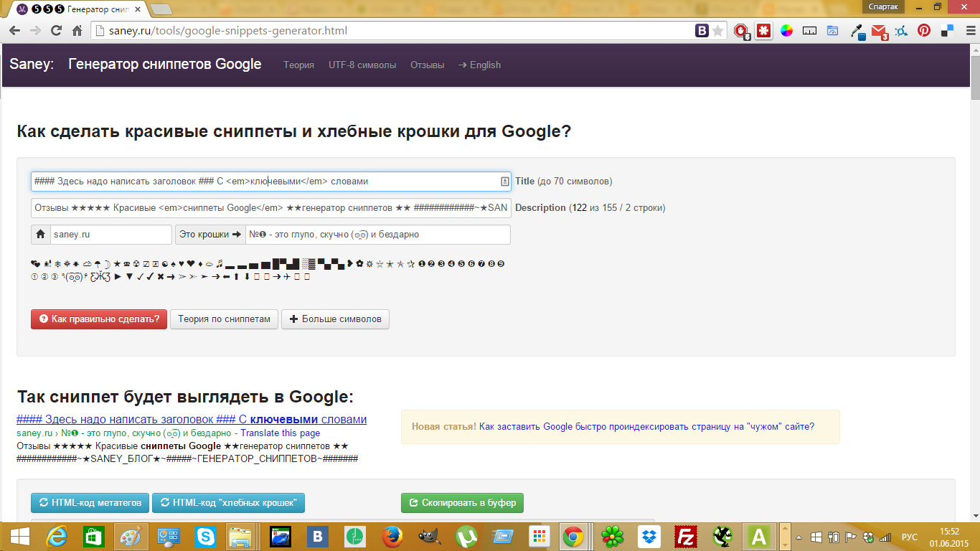This screenshot has width=980, height=551.
Task: Go back with the browser back arrow
Action: click(x=14, y=31)
